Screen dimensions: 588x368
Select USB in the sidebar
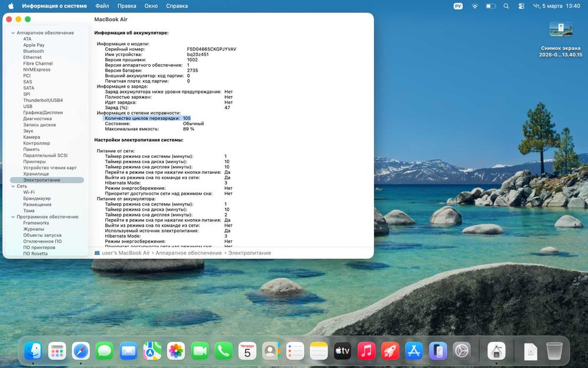coord(28,106)
